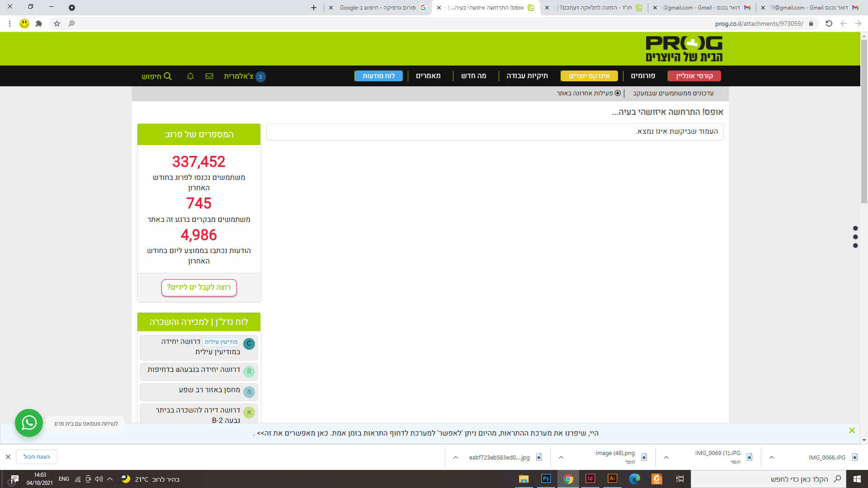Expand options for IMG_0066.JPG download
The image size is (868, 488).
772,457
